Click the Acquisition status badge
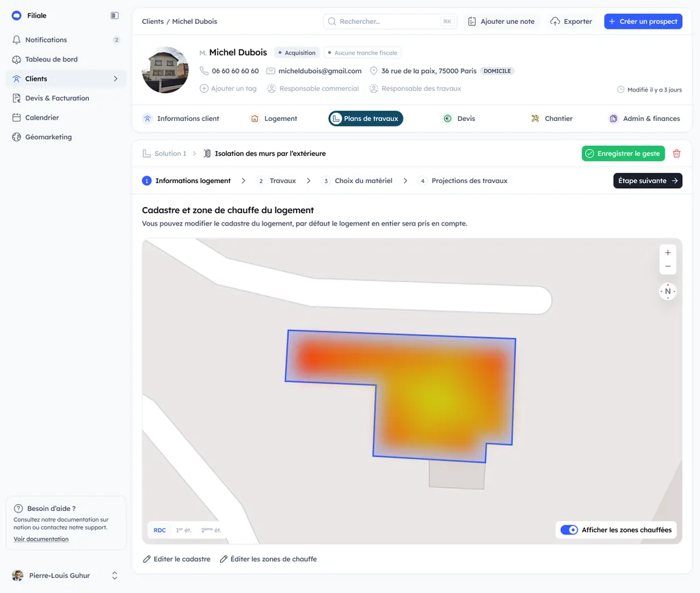This screenshot has width=700, height=593. pos(297,53)
